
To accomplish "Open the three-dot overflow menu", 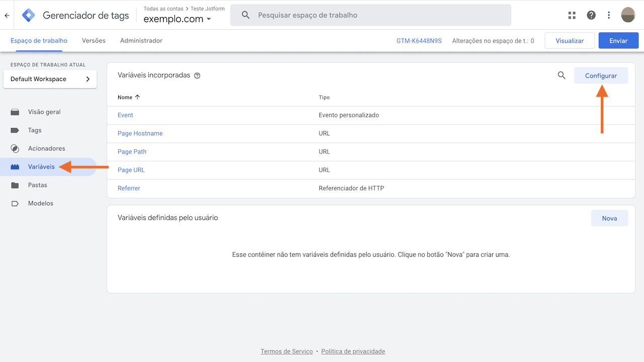I will point(609,15).
